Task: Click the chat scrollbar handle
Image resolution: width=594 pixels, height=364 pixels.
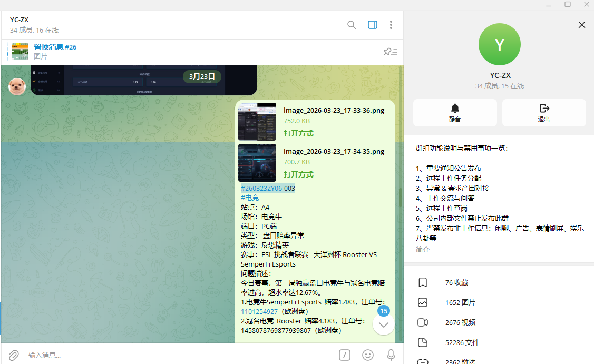Action: click(x=401, y=197)
